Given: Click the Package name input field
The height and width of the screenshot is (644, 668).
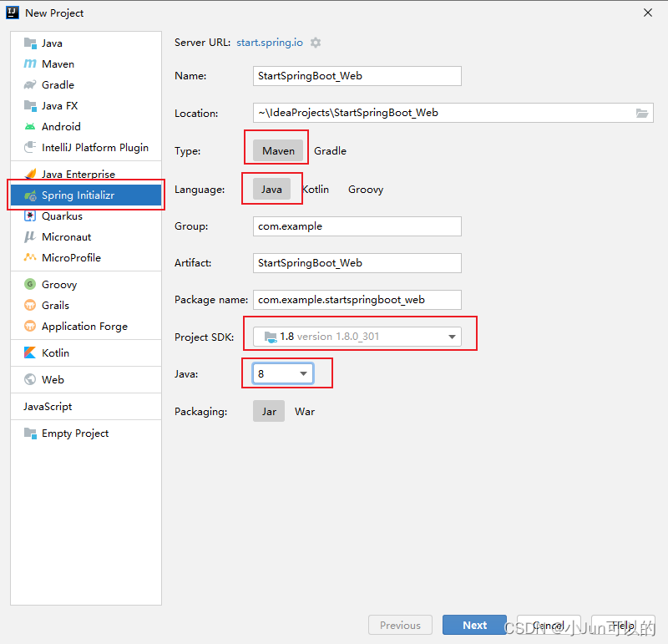Looking at the screenshot, I should tap(357, 300).
